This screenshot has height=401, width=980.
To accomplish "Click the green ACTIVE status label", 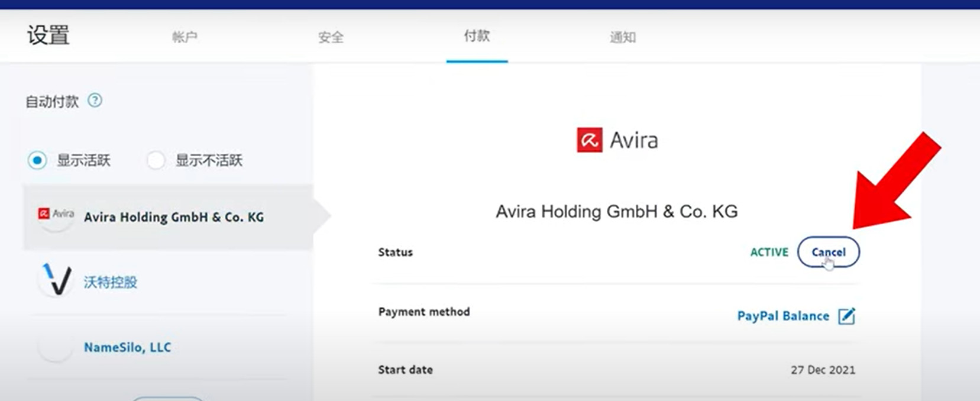I will pos(769,252).
